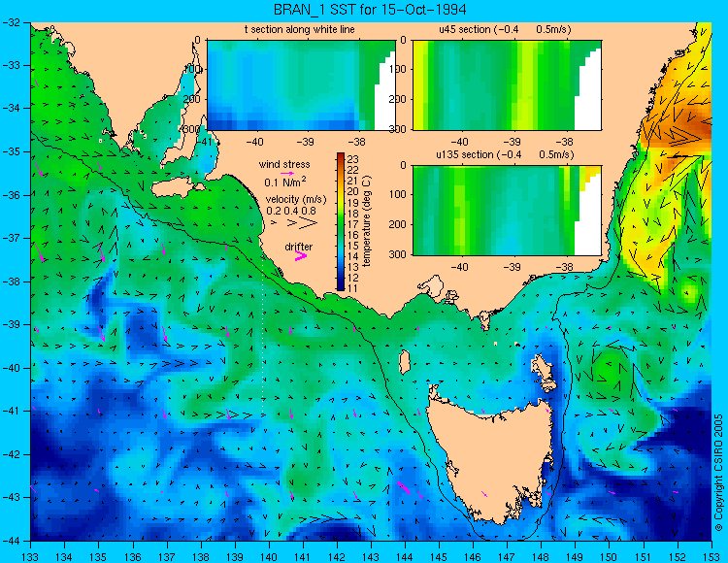Click longitude axis label 139
The width and height of the screenshot is (728, 563).
pos(235,556)
